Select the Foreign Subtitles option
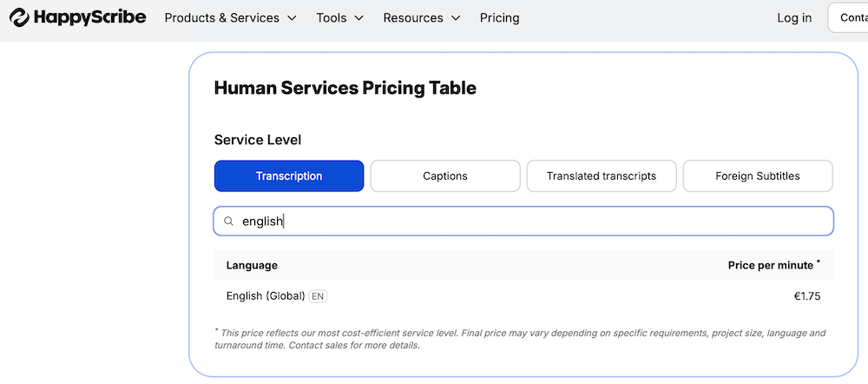Image resolution: width=868 pixels, height=384 pixels. pos(757,175)
